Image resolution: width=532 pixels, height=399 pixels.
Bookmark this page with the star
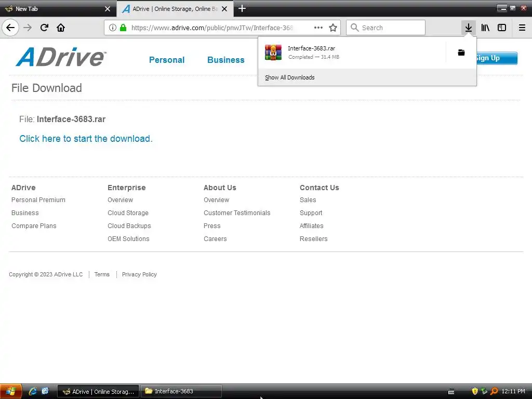pos(333,28)
